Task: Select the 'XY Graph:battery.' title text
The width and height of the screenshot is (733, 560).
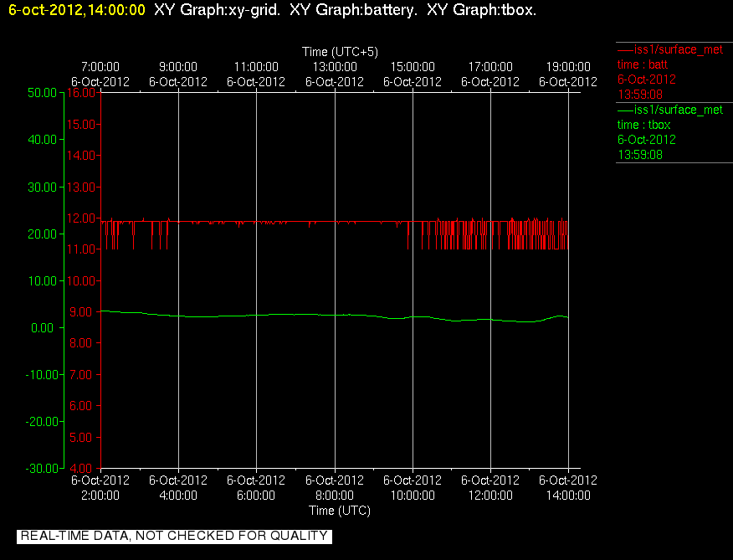Action: 353,10
